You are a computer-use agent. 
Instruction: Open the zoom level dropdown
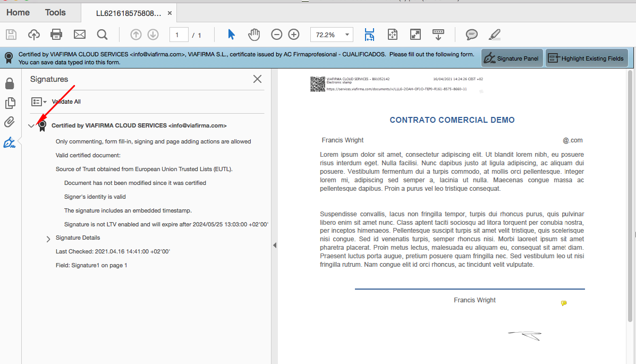pos(347,35)
